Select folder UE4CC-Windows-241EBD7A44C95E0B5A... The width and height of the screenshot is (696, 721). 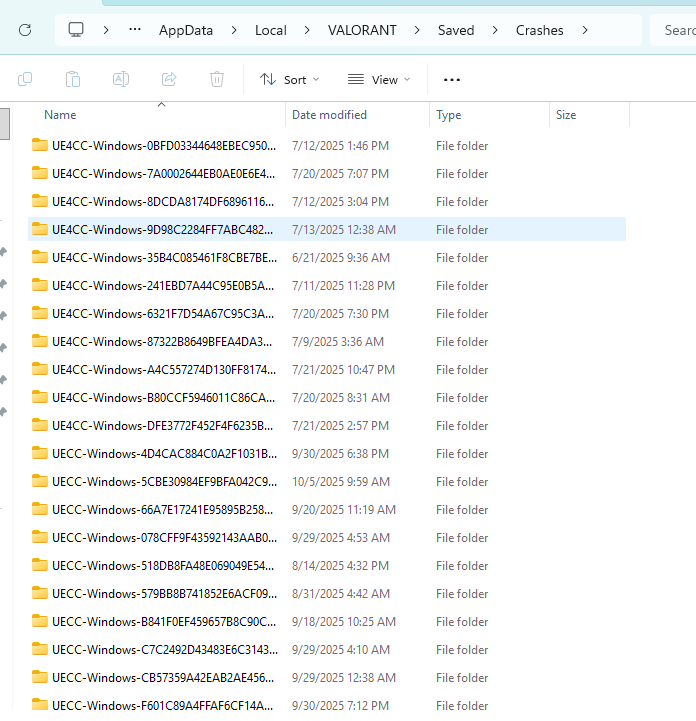[x=327, y=286]
